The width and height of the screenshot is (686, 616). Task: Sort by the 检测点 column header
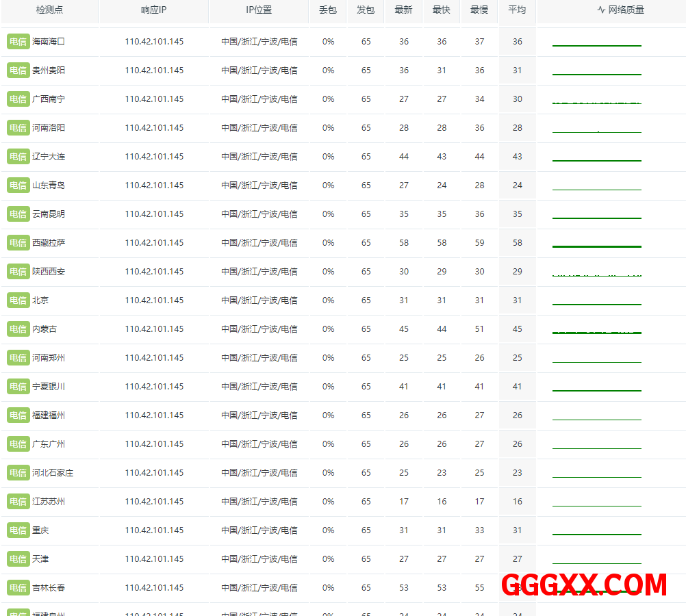[49, 10]
